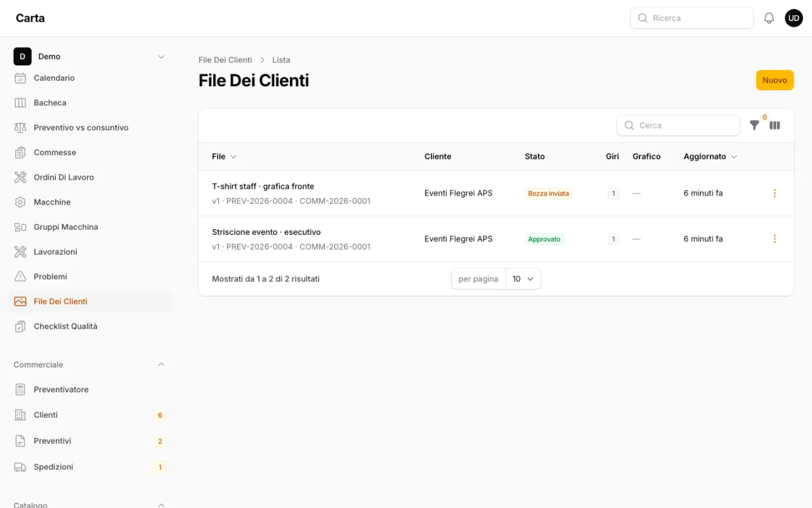The width and height of the screenshot is (812, 508).
Task: Expand the Demo workspace switcher
Action: point(89,57)
